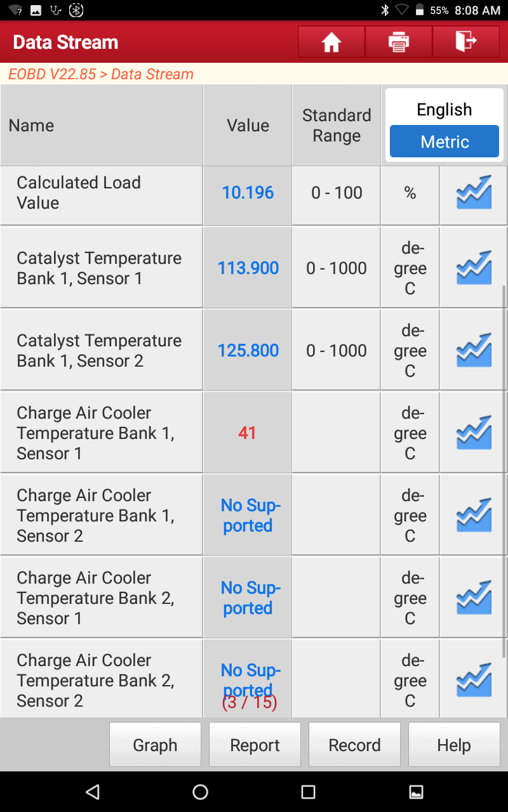
Task: Tap Android recent apps square
Action: (x=308, y=791)
